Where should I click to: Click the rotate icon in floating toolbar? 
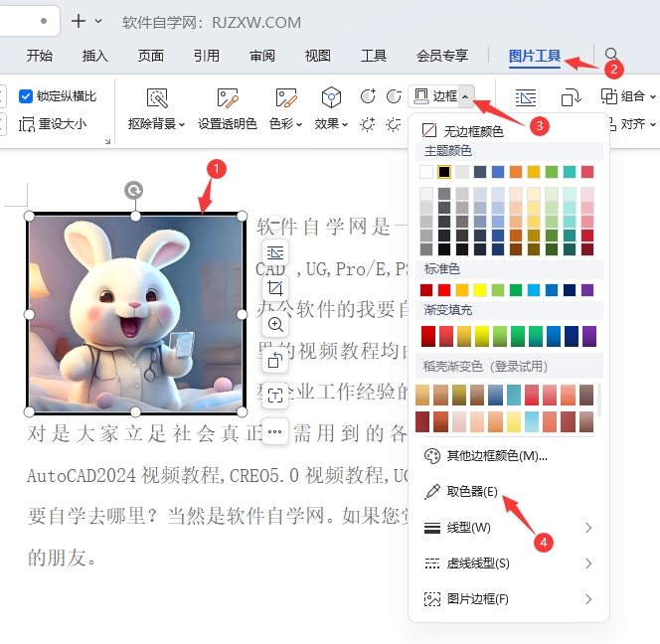(x=275, y=360)
